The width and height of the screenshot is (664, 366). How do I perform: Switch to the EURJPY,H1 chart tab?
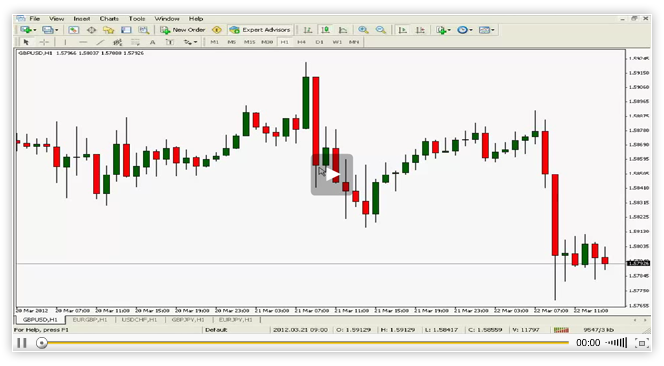pyautogui.click(x=236, y=320)
